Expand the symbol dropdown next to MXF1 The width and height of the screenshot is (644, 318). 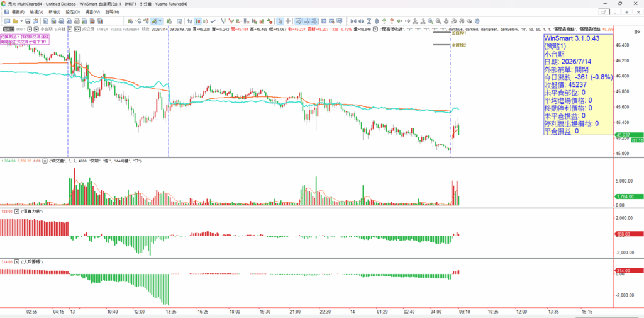30,29
